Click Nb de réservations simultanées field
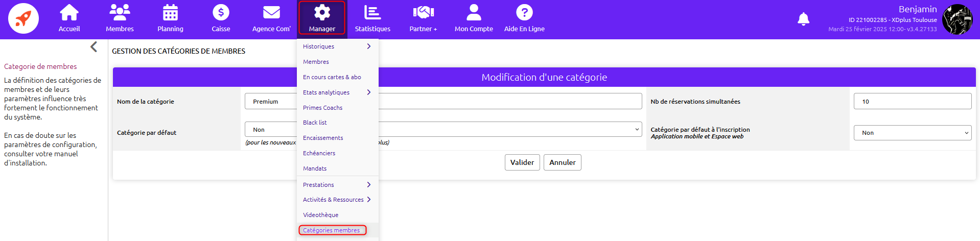This screenshot has width=980, height=241. click(x=912, y=102)
